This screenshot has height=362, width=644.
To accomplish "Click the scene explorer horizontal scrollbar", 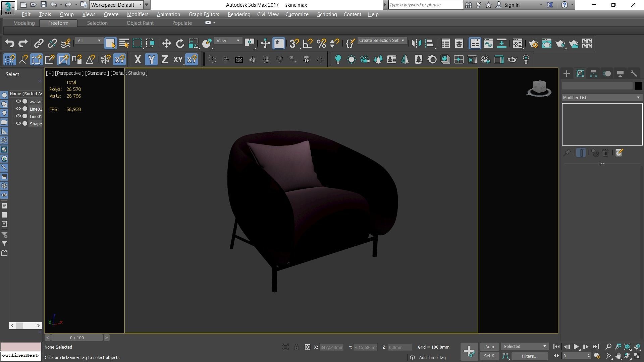I will point(25,325).
